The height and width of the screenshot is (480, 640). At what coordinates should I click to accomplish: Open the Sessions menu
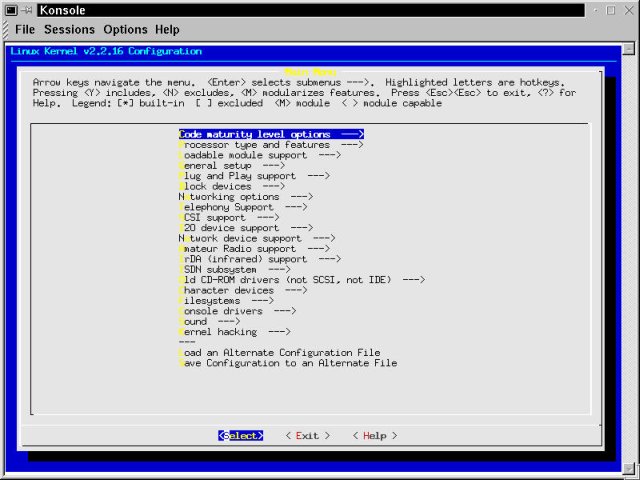click(69, 30)
